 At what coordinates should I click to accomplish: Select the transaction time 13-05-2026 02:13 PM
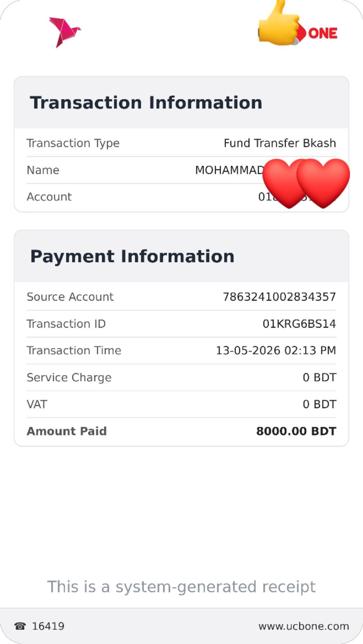point(276,350)
